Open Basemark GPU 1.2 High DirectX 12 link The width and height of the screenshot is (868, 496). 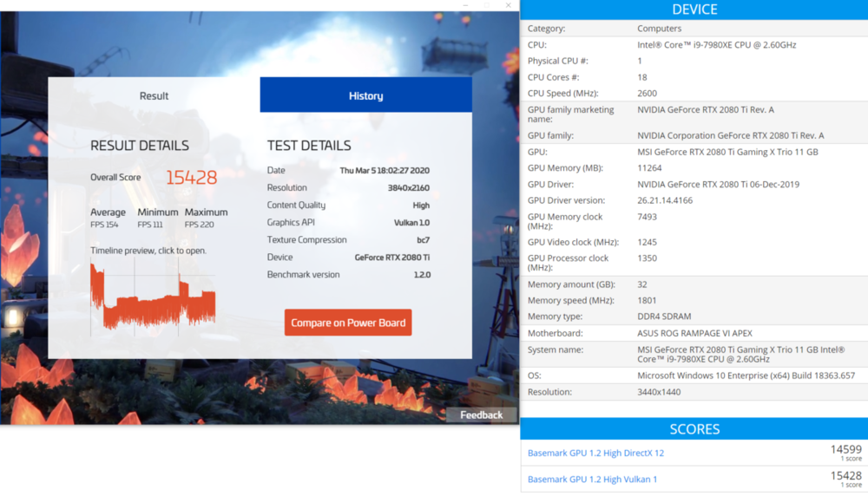tap(595, 453)
